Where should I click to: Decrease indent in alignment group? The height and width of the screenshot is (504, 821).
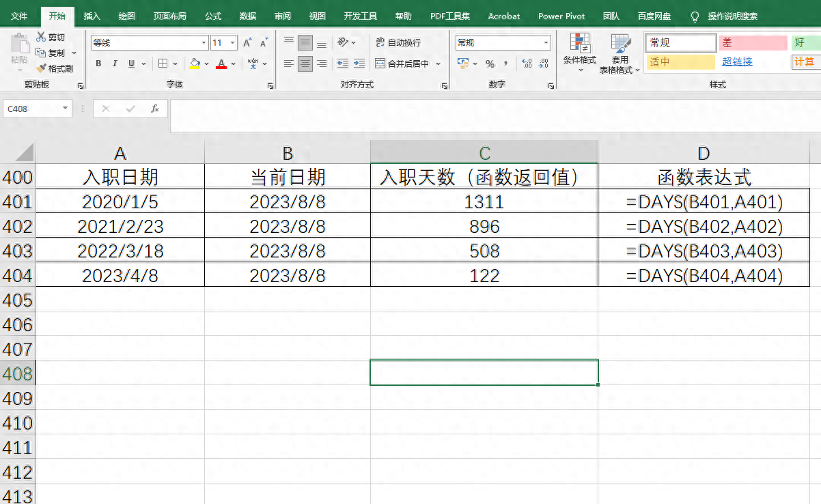pyautogui.click(x=342, y=64)
